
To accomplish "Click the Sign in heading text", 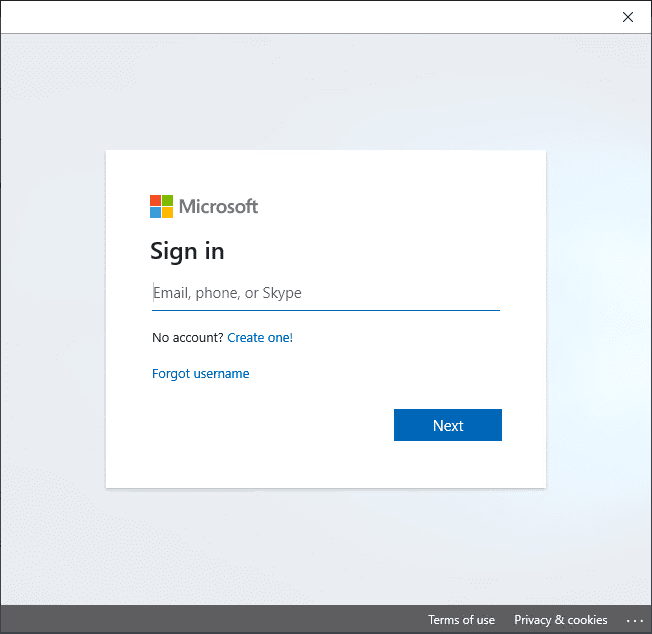I will (187, 252).
